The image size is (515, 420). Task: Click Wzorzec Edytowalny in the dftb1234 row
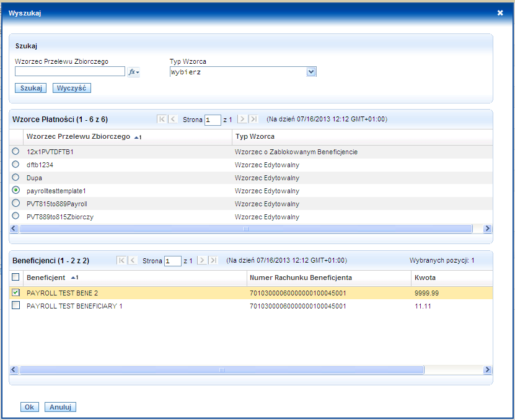[x=267, y=165]
